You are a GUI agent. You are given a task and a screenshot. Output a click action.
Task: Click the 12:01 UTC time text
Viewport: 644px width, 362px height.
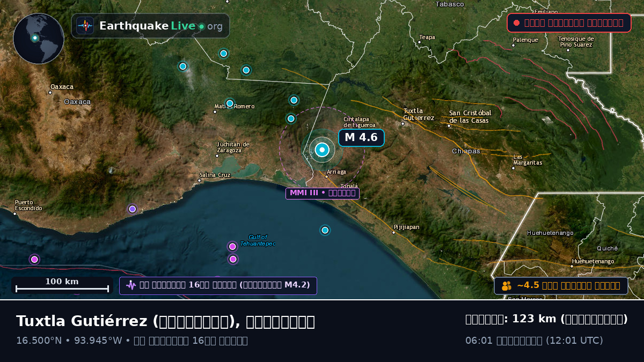click(x=574, y=341)
